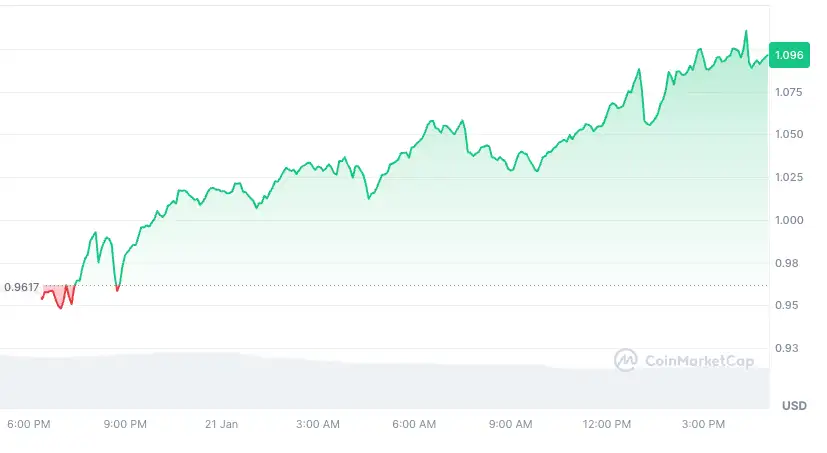Click the USD currency label
This screenshot has height=453, width=827.
coord(794,406)
